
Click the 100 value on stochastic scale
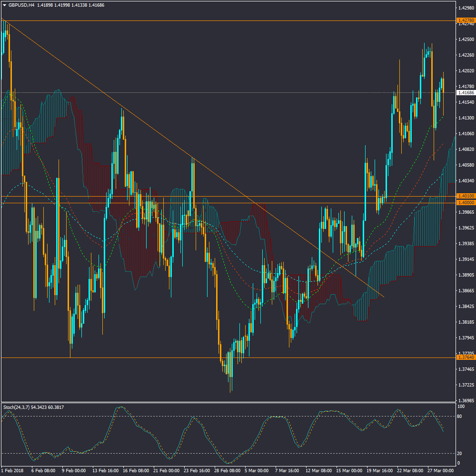[461, 407]
